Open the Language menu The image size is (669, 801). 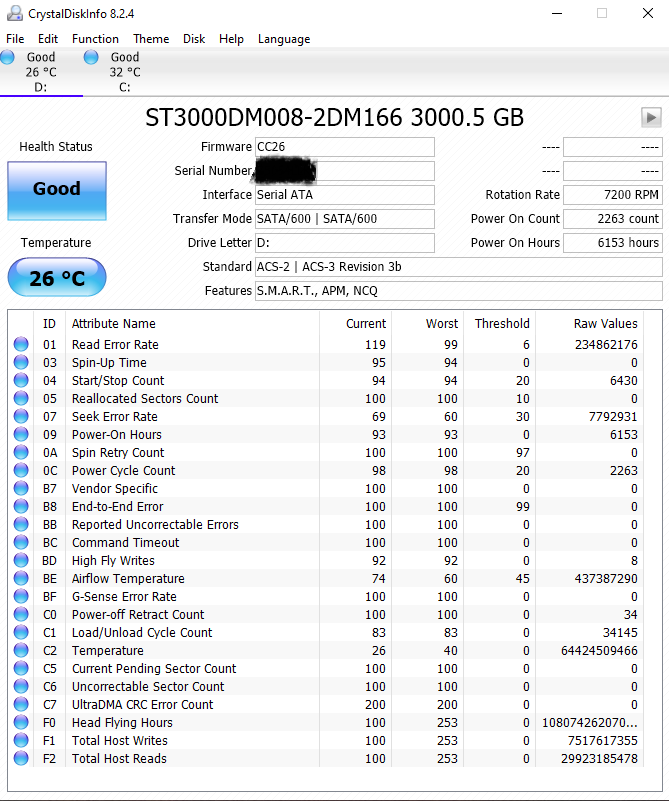[x=284, y=39]
